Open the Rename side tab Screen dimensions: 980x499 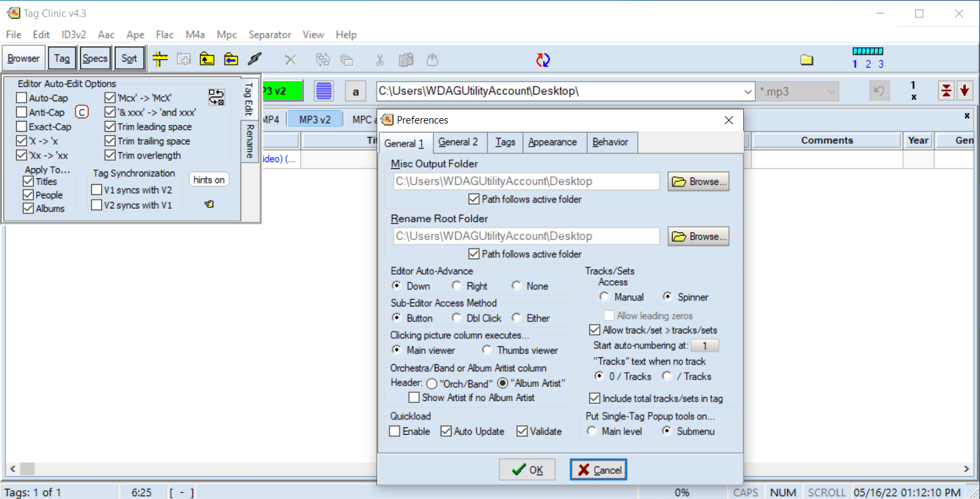[249, 141]
